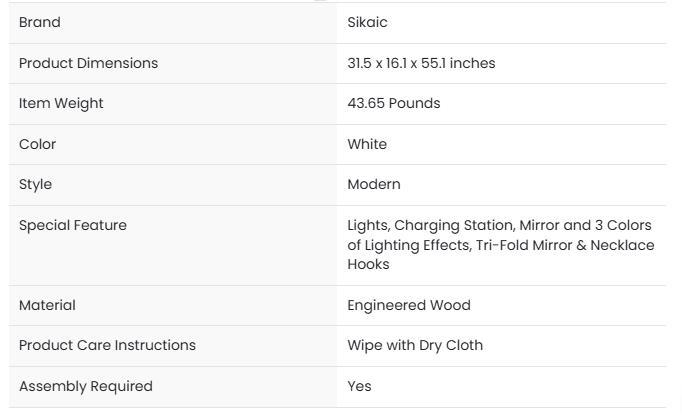682x415 pixels.
Task: Select the Modern style value
Action: point(374,184)
